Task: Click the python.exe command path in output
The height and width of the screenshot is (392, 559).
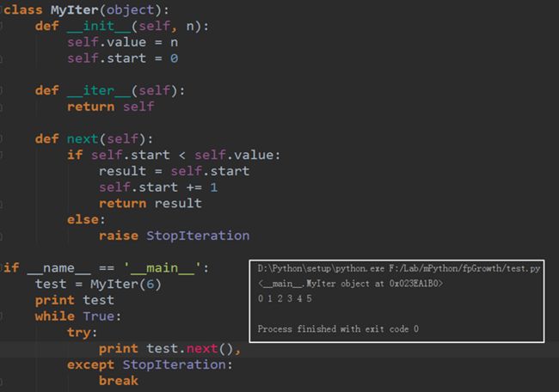Action: [x=399, y=268]
